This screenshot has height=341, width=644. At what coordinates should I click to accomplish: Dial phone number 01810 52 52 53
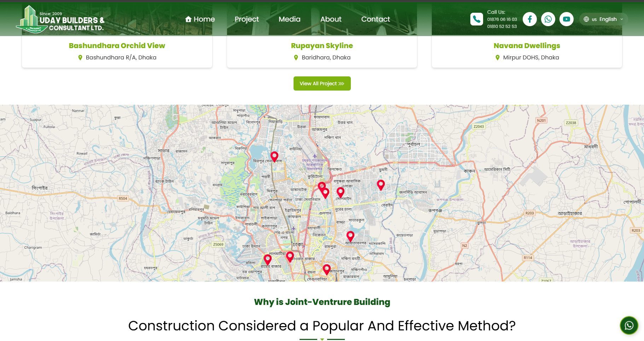502,27
